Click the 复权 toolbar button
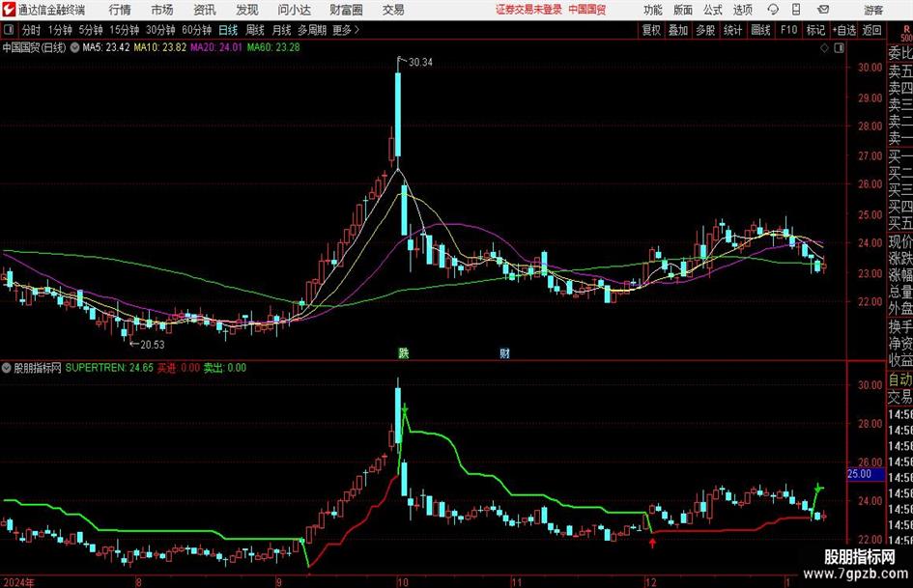The image size is (913, 588). 651,30
